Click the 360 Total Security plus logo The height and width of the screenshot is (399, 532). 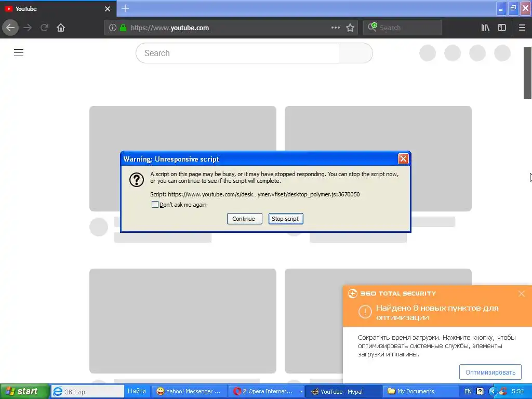(353, 294)
